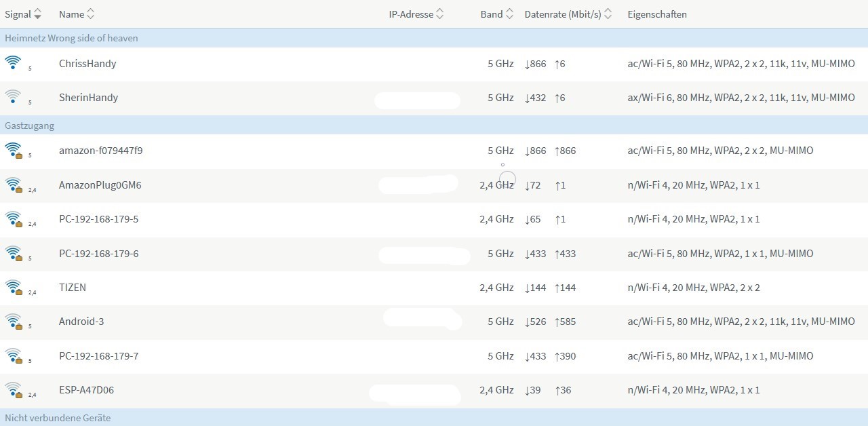Click amazon-f079447f9 guest signal icon

point(14,151)
